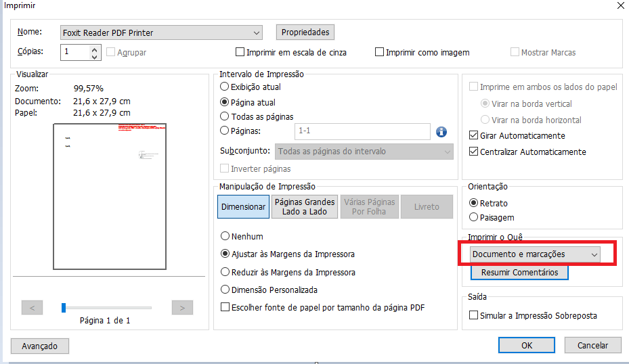
Task: Uncheck Girar Automaticamente
Action: 474,136
